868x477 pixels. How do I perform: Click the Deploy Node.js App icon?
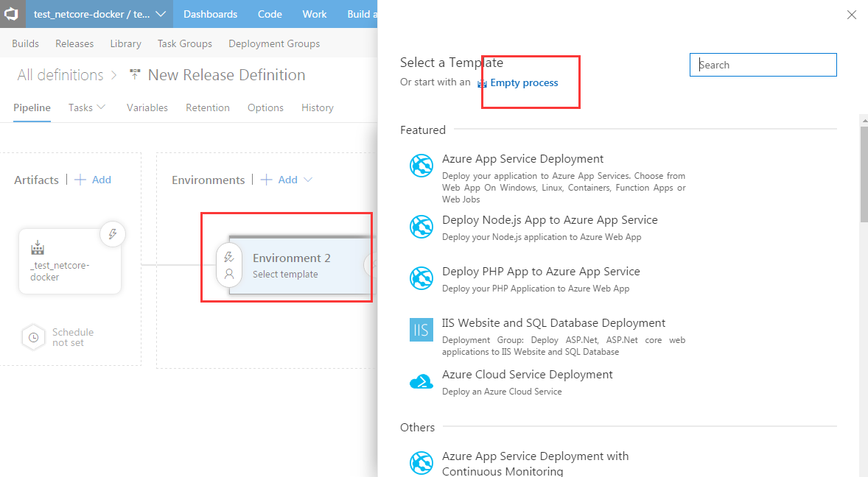pyautogui.click(x=421, y=227)
